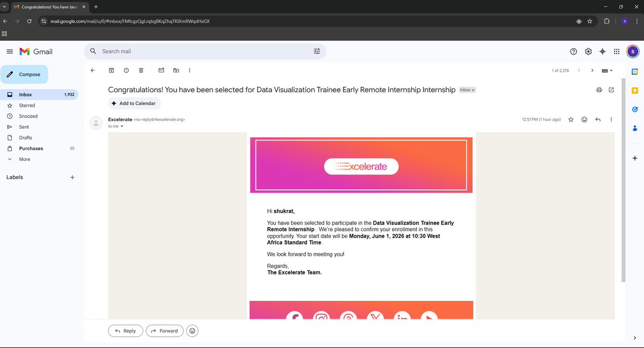The height and width of the screenshot is (348, 644).
Task: Click Forward button
Action: 165,331
